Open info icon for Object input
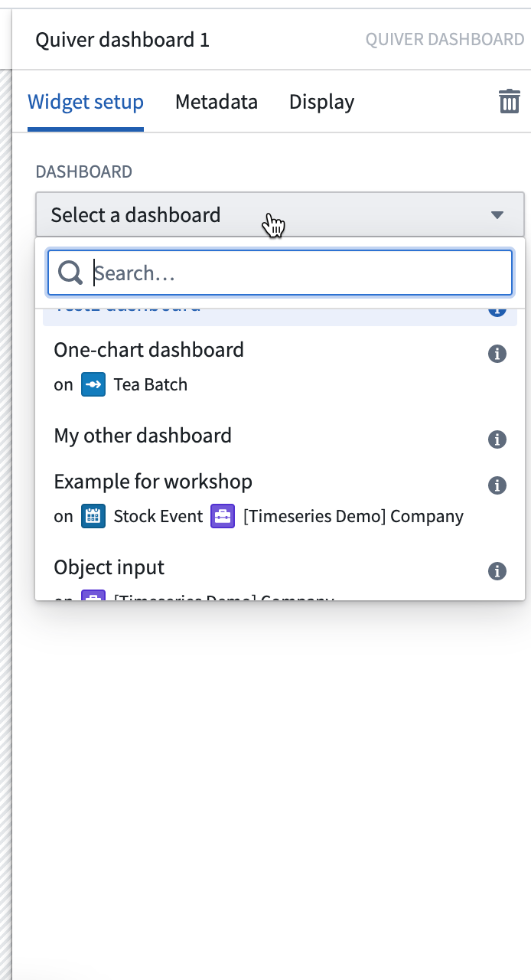Screen dimensions: 531x980 tap(497, 571)
